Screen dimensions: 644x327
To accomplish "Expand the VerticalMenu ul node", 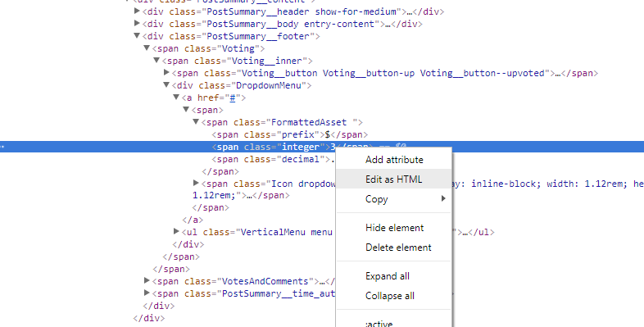I will (176, 232).
